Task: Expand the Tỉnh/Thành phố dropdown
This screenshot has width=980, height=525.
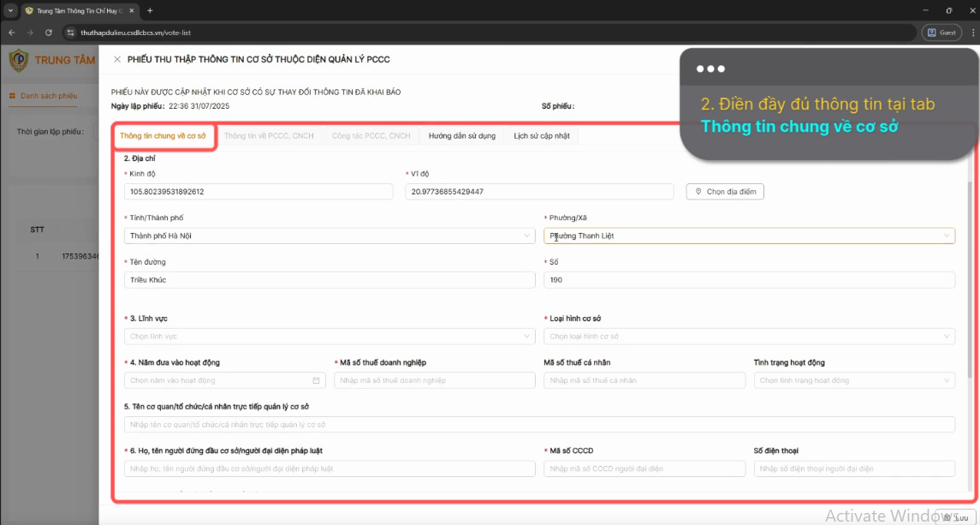Action: [330, 236]
